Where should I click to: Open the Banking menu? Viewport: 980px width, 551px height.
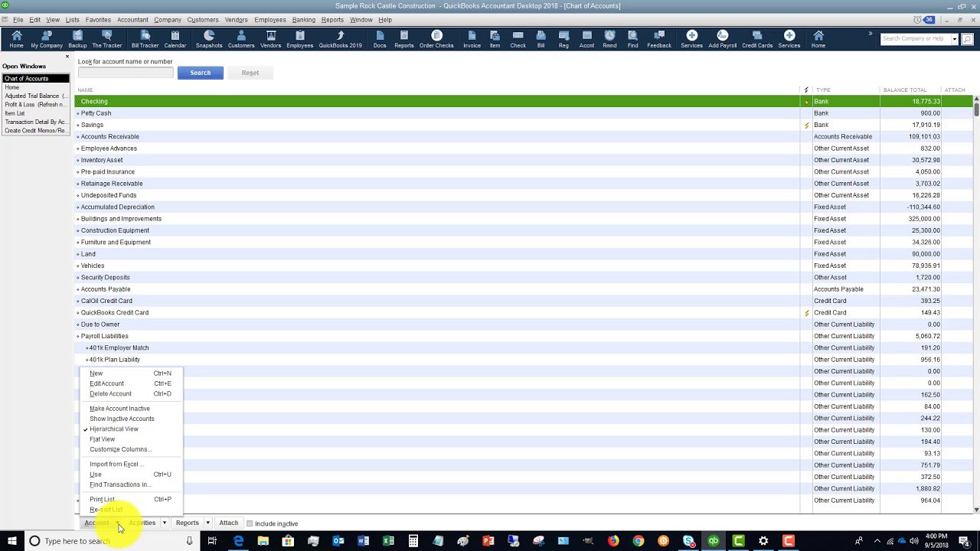click(x=303, y=20)
